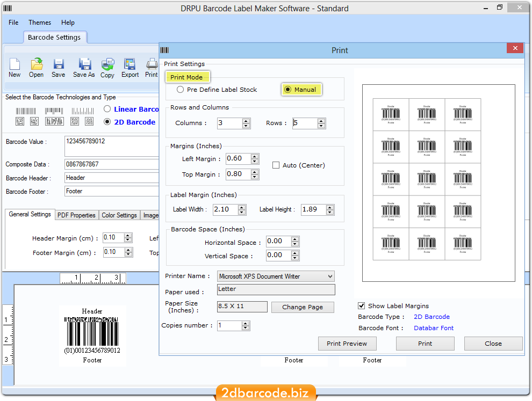532x401 pixels.
Task: Increase the Columns value with up arrow
Action: [246, 121]
